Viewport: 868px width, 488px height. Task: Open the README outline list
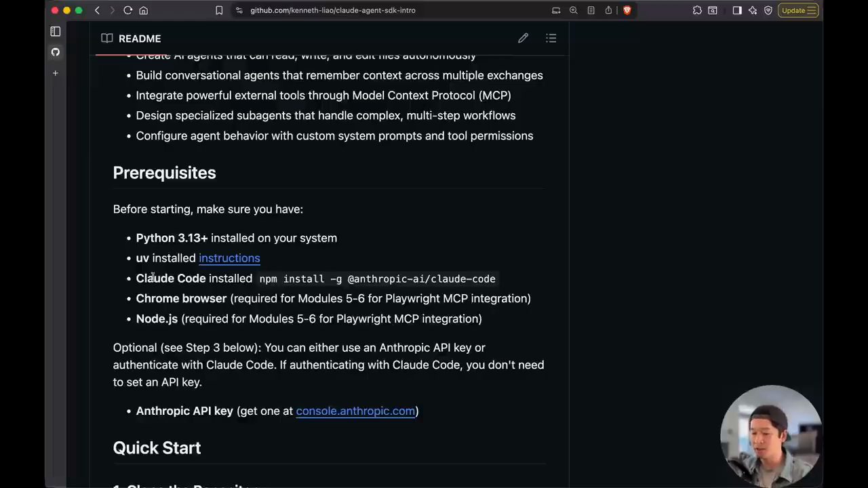click(x=551, y=39)
